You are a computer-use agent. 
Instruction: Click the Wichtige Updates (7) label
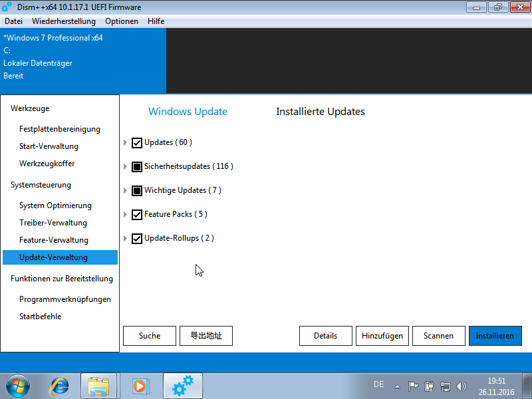(x=182, y=190)
